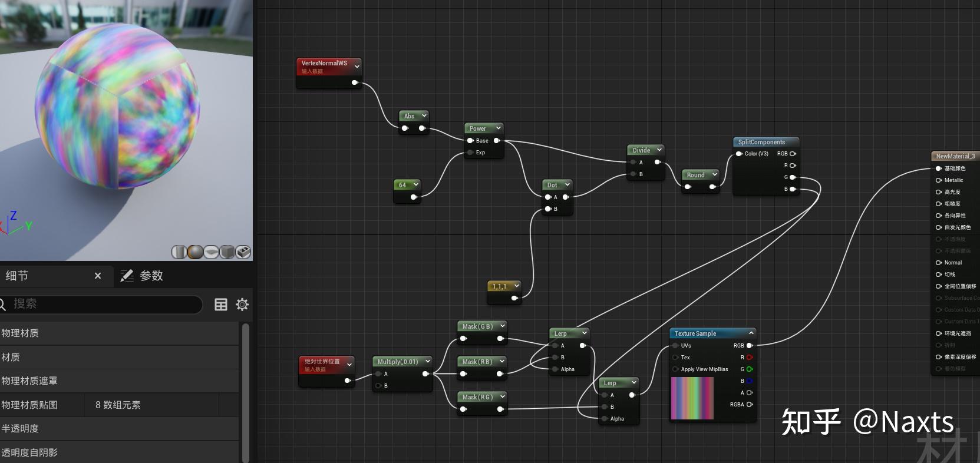980x463 pixels.
Task: Click the Normal pin on NewMaterial_3
Action: (939, 263)
